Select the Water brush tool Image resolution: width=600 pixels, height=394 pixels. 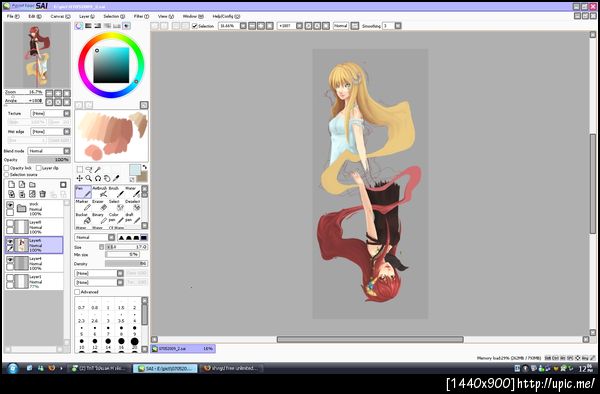click(x=132, y=192)
